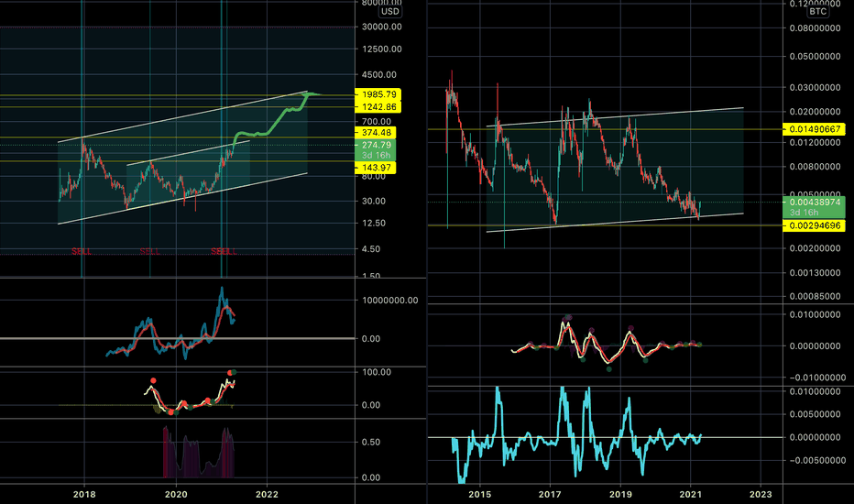Image resolution: width=854 pixels, height=504 pixels.
Task: Click the 0.00800000 BTC axis value
Action: click(815, 167)
